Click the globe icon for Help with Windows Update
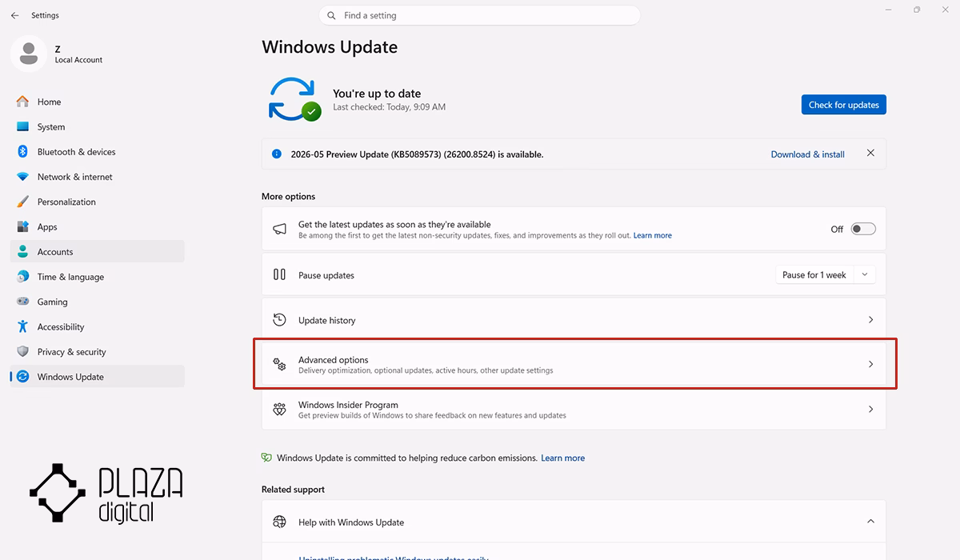Screen dimensions: 960x560 coord(279,522)
